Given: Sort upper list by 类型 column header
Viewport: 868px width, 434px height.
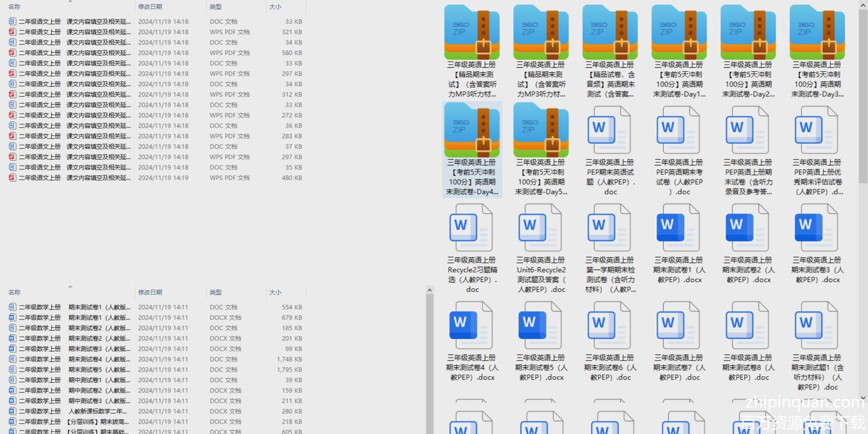Looking at the screenshot, I should 216,7.
